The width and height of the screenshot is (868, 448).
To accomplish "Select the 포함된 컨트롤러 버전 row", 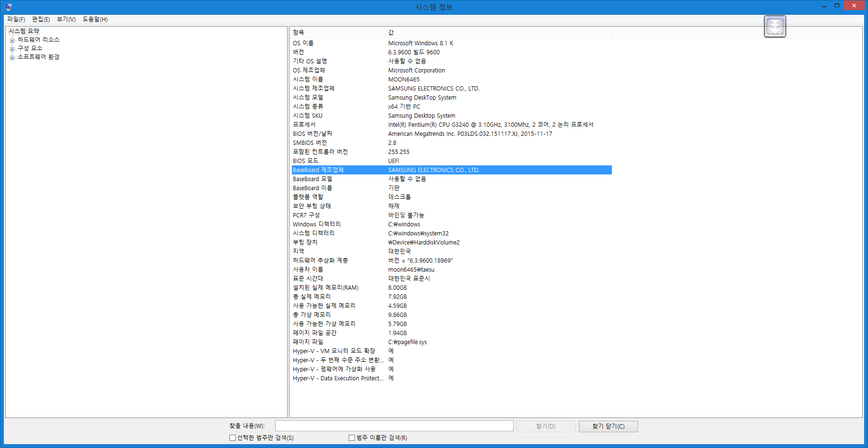I will [452, 152].
